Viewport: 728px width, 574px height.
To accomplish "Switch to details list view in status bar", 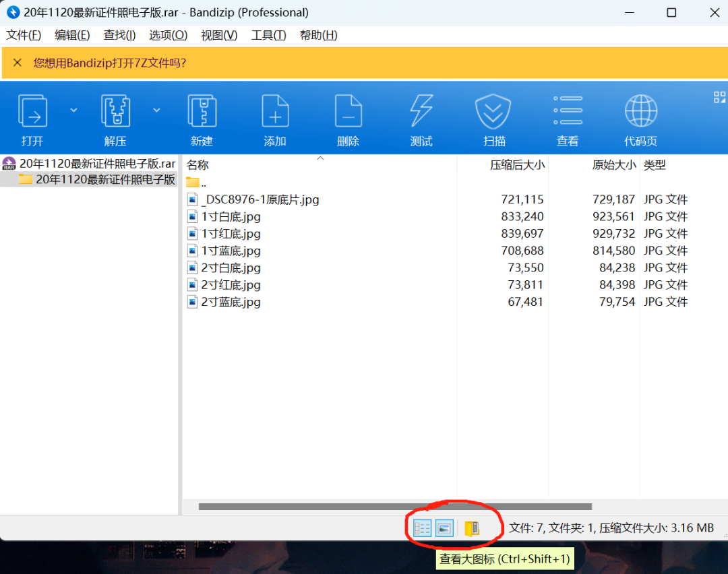I will (421, 528).
